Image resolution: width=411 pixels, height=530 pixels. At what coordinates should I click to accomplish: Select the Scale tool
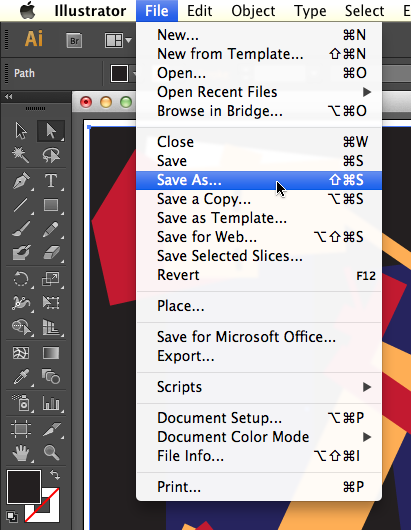tap(51, 279)
